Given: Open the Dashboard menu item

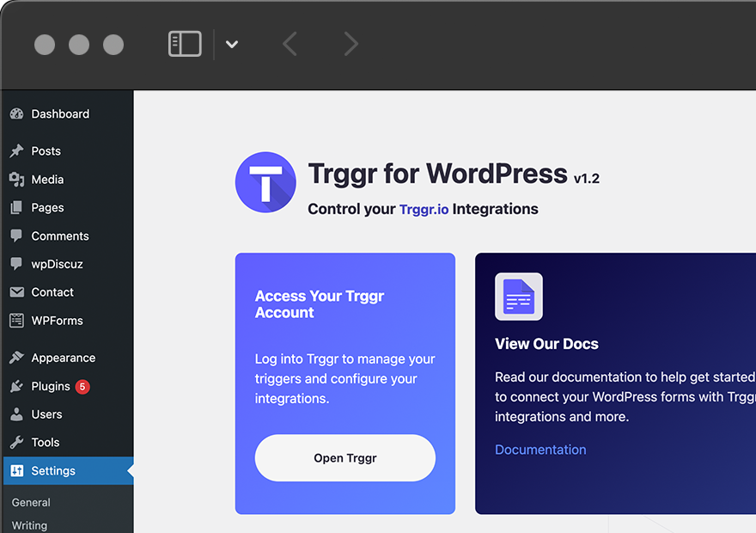Looking at the screenshot, I should pos(67,113).
